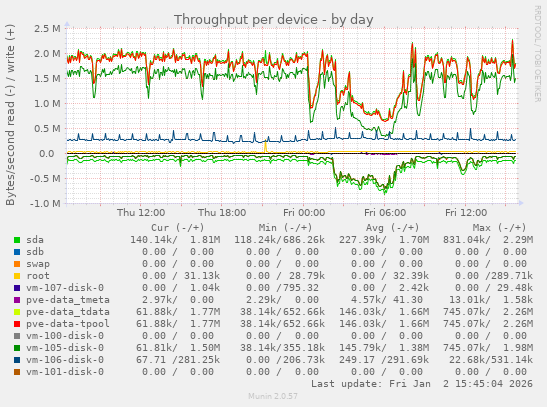Click the 'Last update' timestamp line
Image resolution: width=547 pixels, height=407 pixels.
[x=422, y=384]
